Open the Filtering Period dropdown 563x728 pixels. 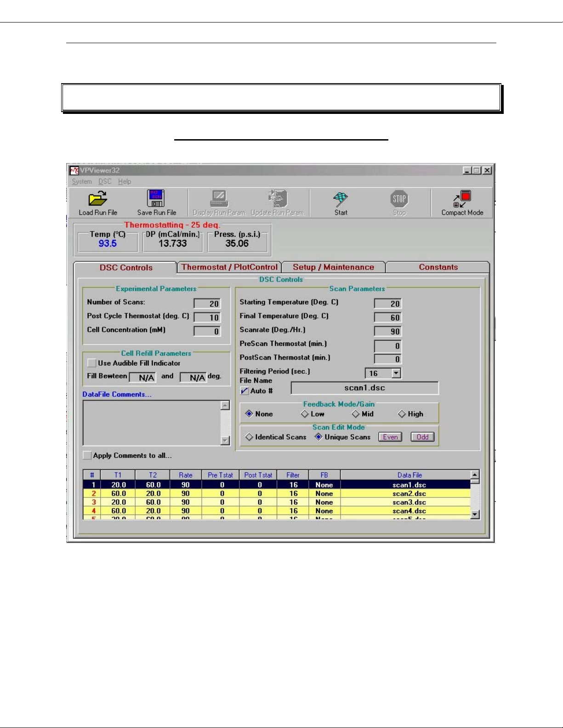pyautogui.click(x=396, y=373)
